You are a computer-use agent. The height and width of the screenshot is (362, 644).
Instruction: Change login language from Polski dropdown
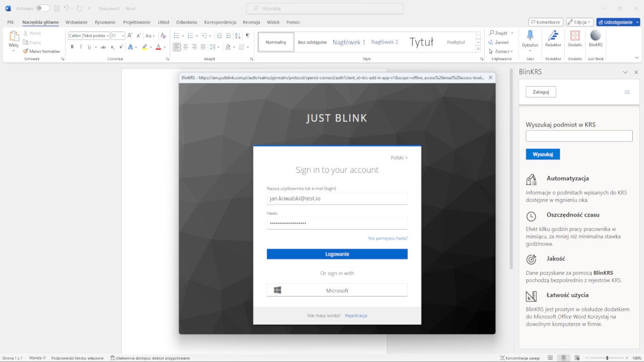[399, 157]
